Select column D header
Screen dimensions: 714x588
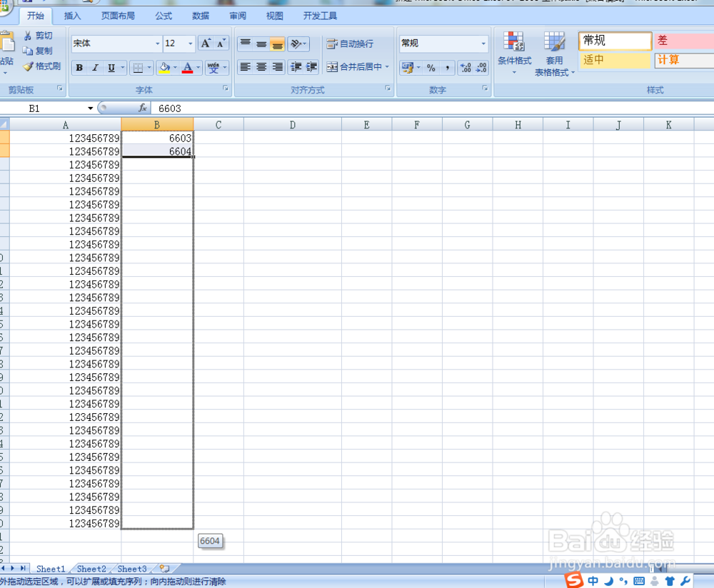pos(292,125)
